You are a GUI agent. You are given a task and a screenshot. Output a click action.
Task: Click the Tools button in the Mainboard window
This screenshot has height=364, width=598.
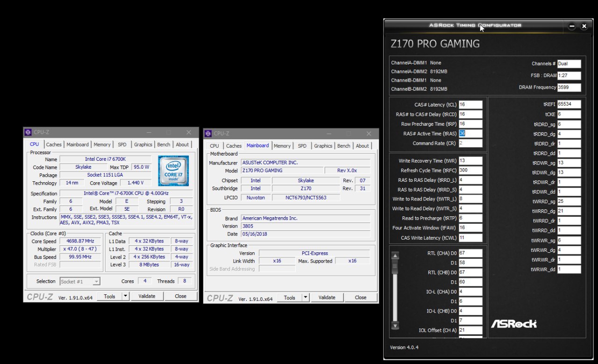[290, 297]
